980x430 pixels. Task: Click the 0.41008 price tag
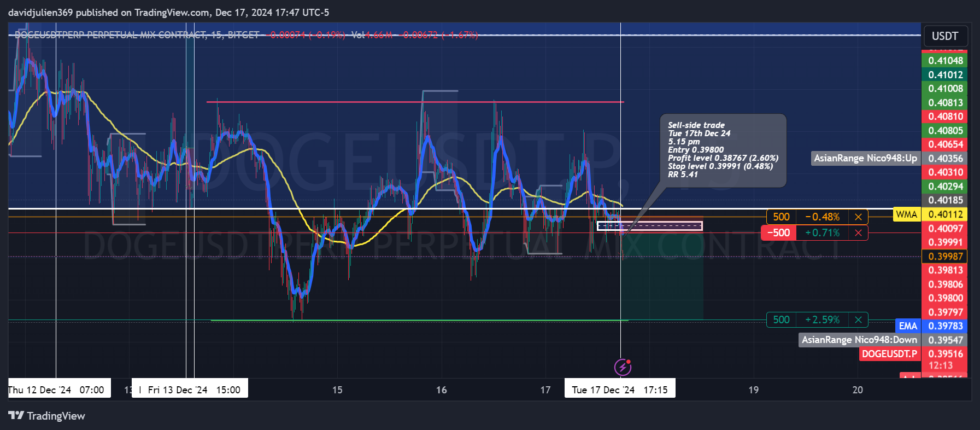945,89
